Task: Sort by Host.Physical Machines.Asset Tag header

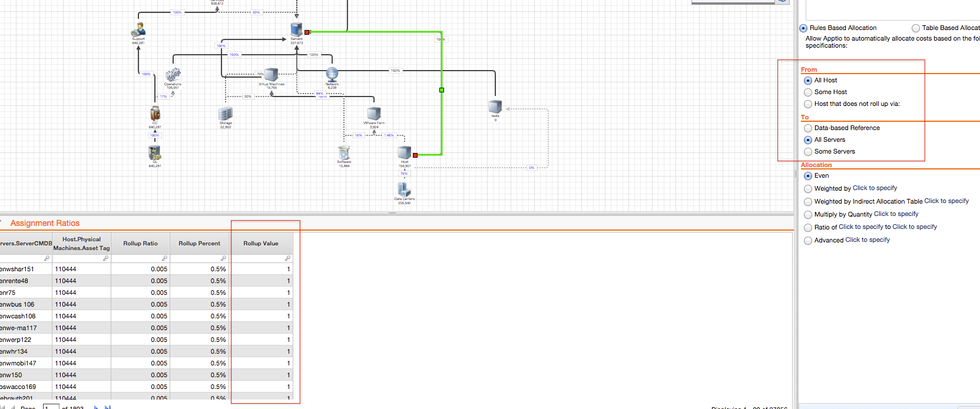Action: [81, 244]
